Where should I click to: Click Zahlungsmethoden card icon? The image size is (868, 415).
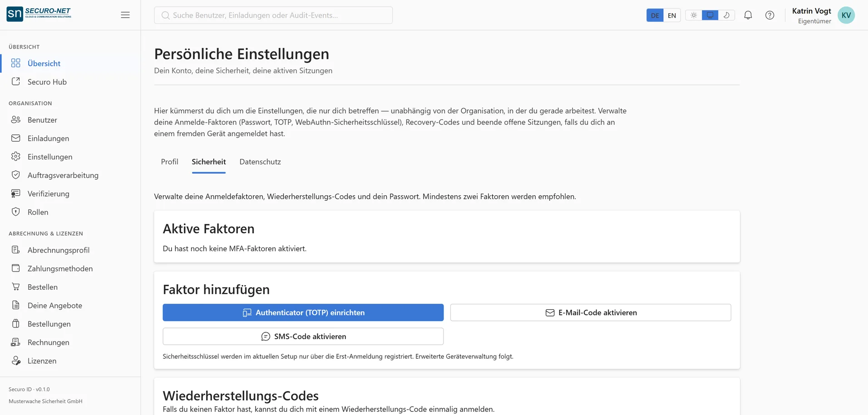pos(16,268)
